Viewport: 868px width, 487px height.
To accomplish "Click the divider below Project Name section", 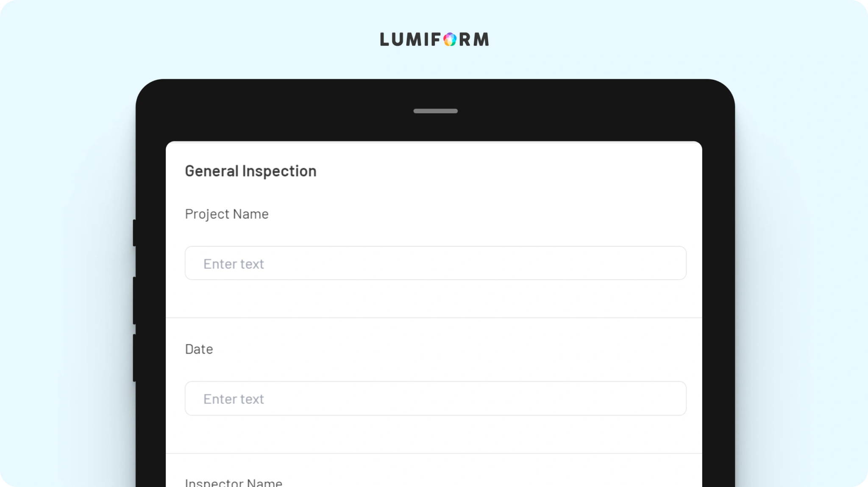I will click(x=434, y=318).
